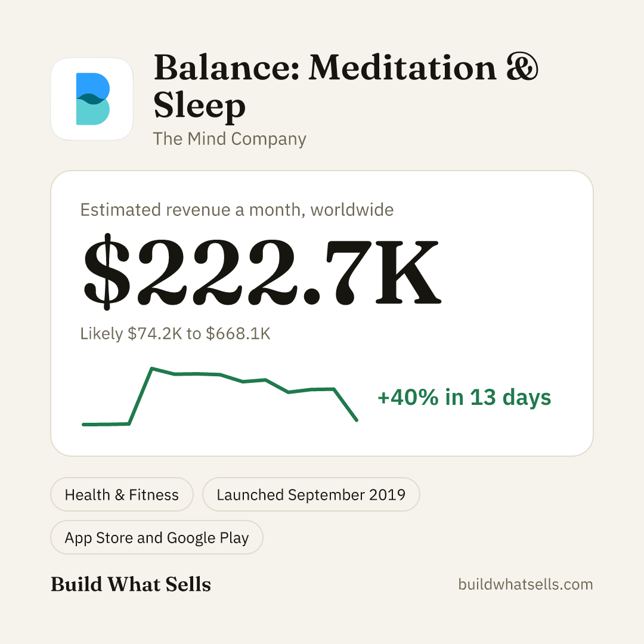Click the dollar sign of the revenue figure

pyautogui.click(x=106, y=271)
